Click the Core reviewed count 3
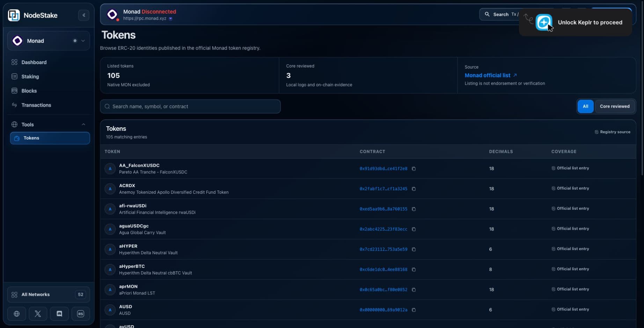This screenshot has width=644, height=328. pyautogui.click(x=288, y=76)
